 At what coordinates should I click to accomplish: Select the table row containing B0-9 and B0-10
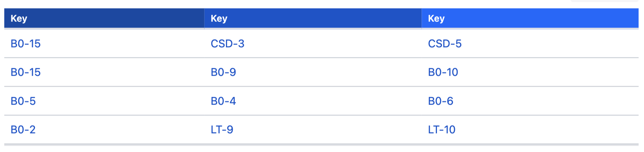point(321,72)
